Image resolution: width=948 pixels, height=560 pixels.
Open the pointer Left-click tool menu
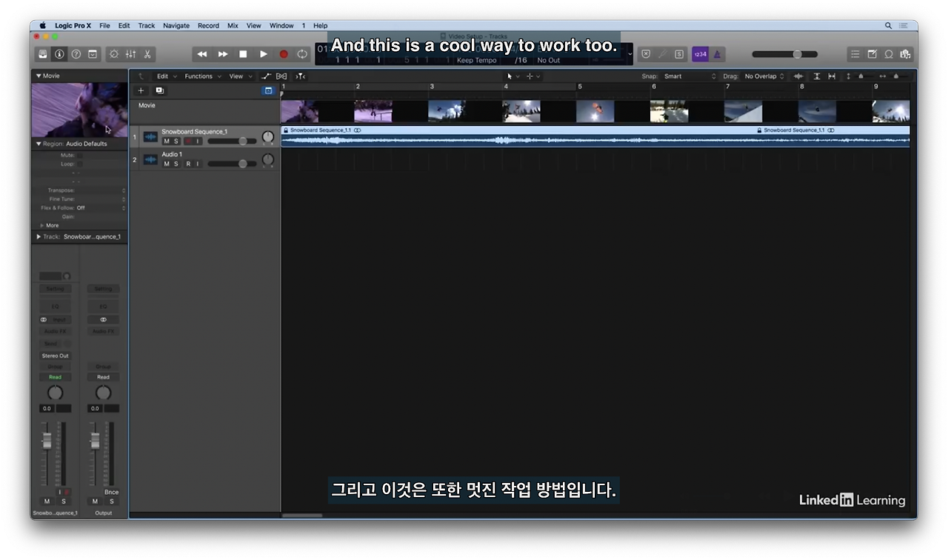pyautogui.click(x=513, y=76)
